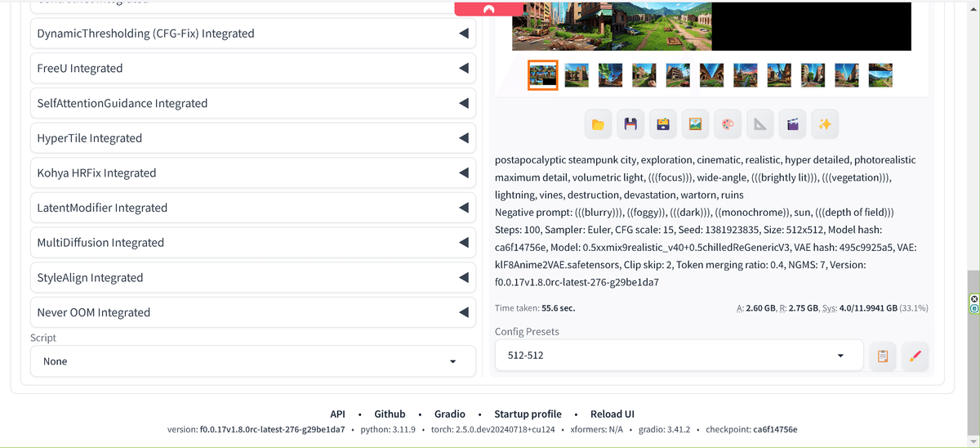980x448 pixels.
Task: Select the fifth gallery thumbnail
Action: 678,75
